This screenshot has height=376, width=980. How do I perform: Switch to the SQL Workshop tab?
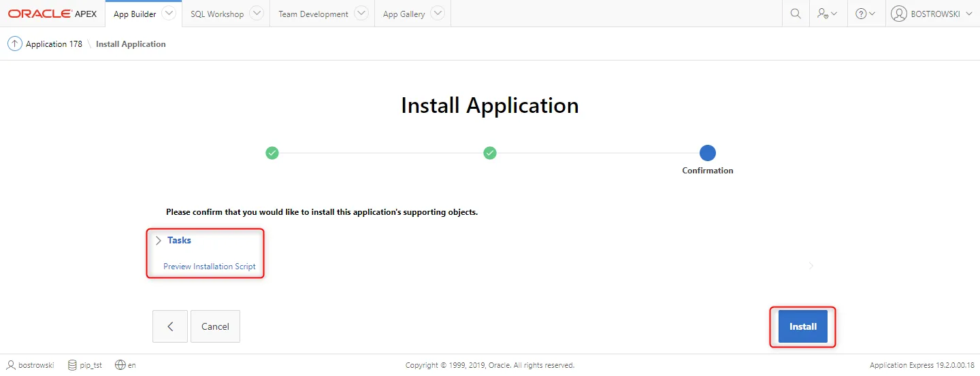click(216, 14)
